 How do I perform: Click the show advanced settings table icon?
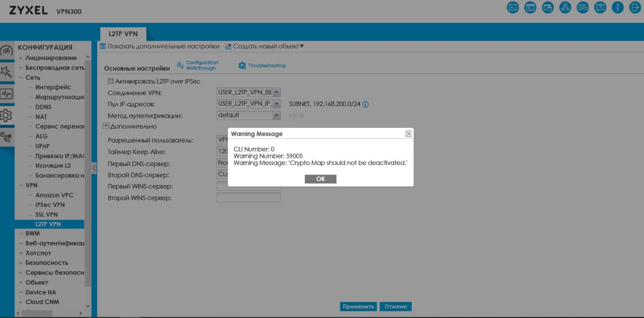click(103, 46)
